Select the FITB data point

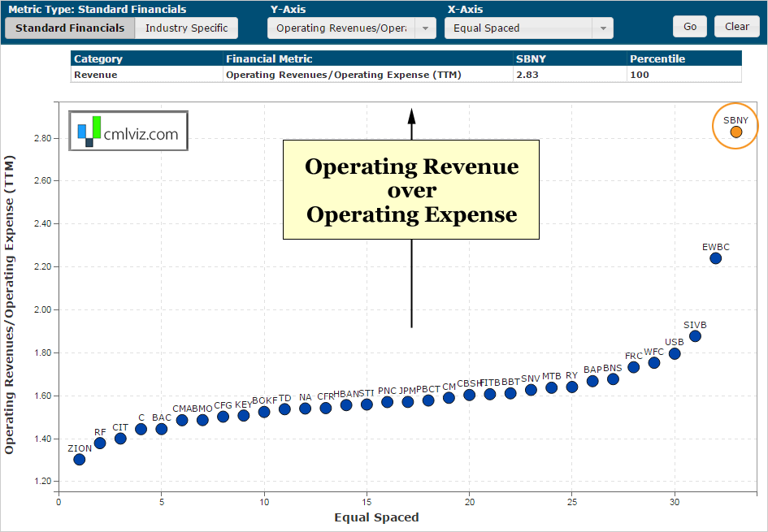(x=490, y=394)
